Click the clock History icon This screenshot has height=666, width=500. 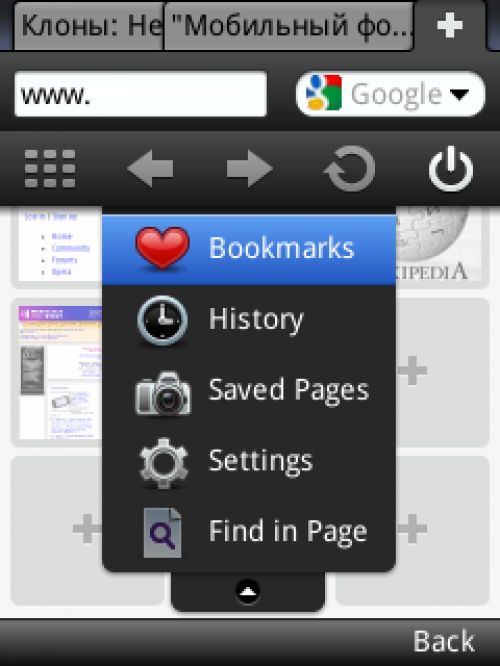click(162, 319)
